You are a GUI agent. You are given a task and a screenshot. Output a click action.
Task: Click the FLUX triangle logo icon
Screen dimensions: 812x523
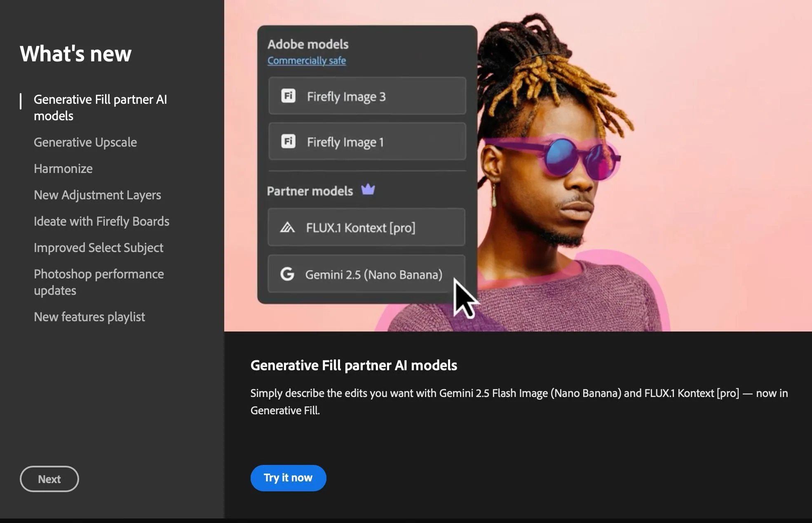pos(287,227)
